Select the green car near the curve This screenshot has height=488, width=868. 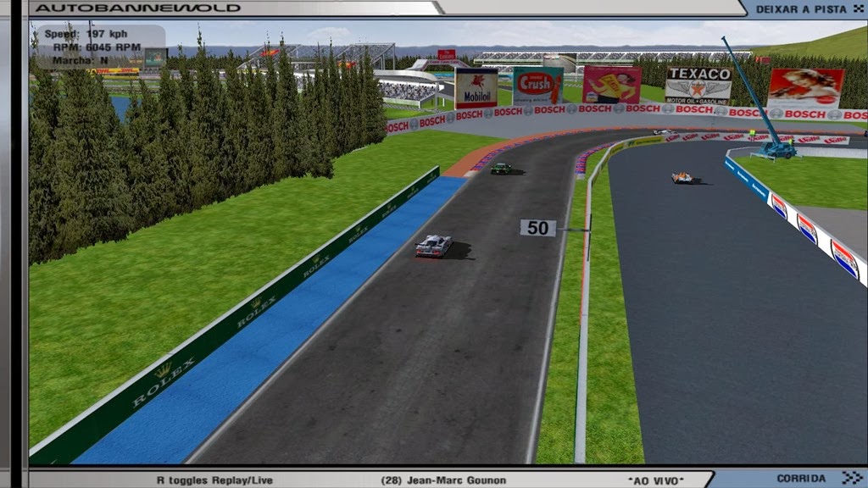click(x=501, y=169)
